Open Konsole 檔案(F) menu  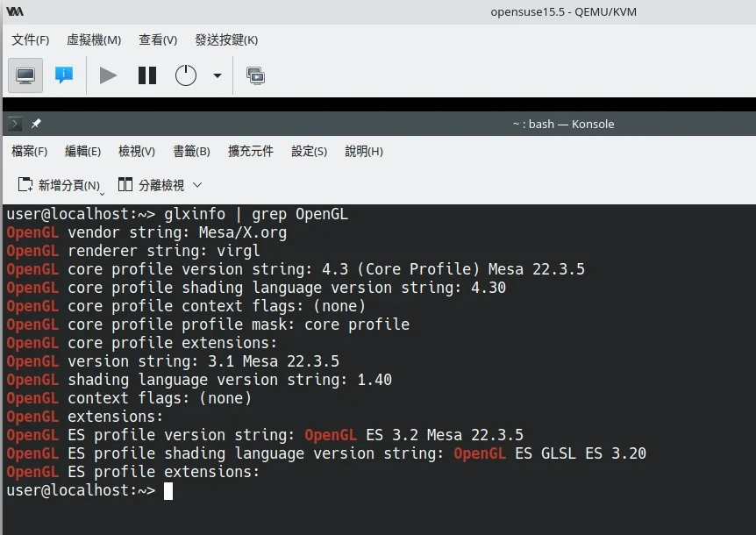pyautogui.click(x=30, y=152)
